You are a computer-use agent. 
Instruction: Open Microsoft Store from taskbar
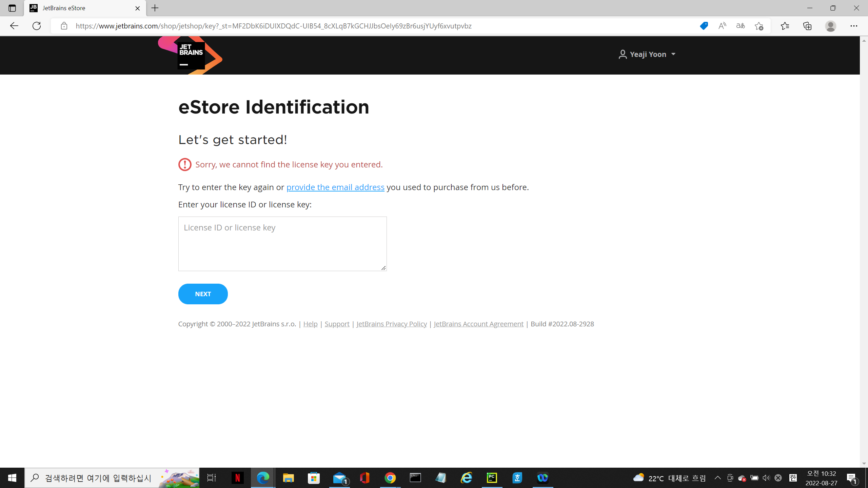314,478
